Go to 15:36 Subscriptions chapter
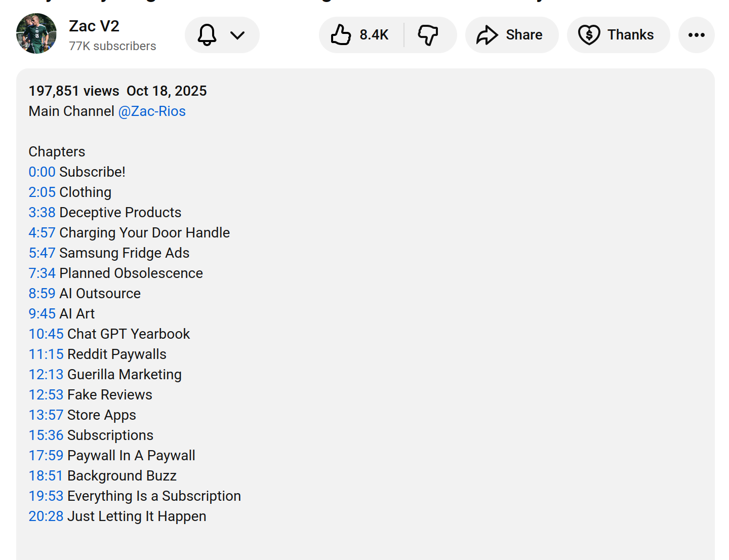Viewport: 729px width, 560px height. click(46, 435)
